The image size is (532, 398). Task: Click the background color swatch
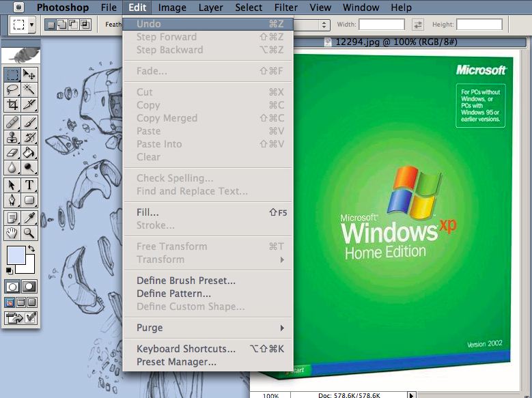pos(29,268)
